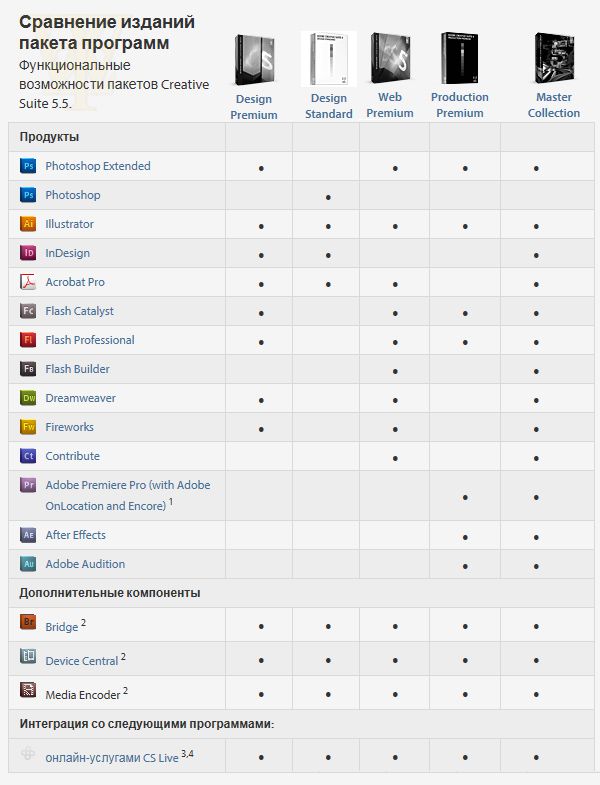Screen dimensions: 600x785
Task: Follow the Adobe Premiere Pro product link
Action: pos(128,495)
